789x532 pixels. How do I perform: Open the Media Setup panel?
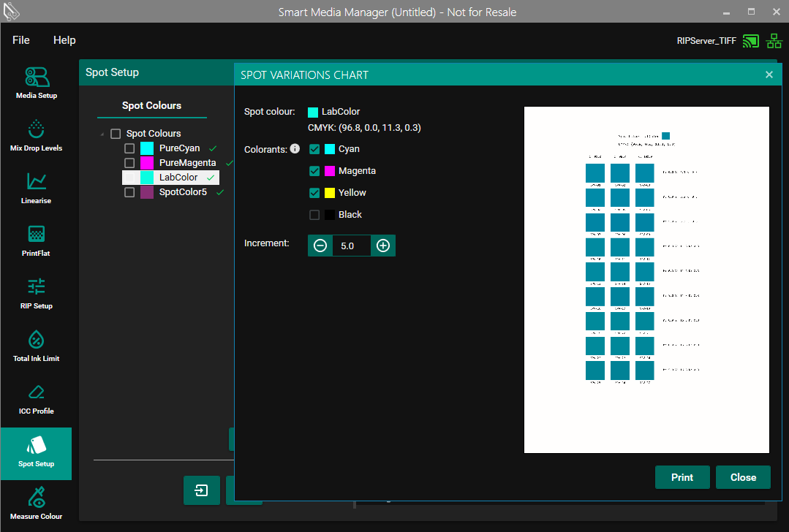click(x=36, y=83)
